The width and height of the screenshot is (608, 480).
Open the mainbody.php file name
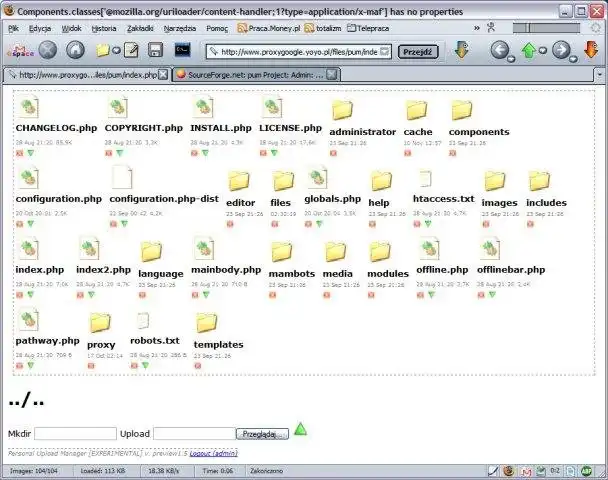(226, 269)
